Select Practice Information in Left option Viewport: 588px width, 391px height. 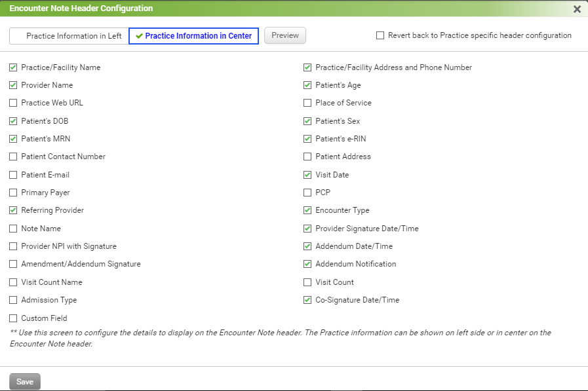click(69, 36)
